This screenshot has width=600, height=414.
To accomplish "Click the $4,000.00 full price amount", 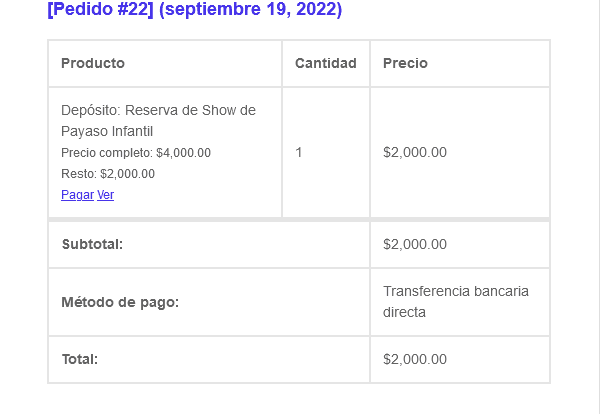I will point(184,153).
